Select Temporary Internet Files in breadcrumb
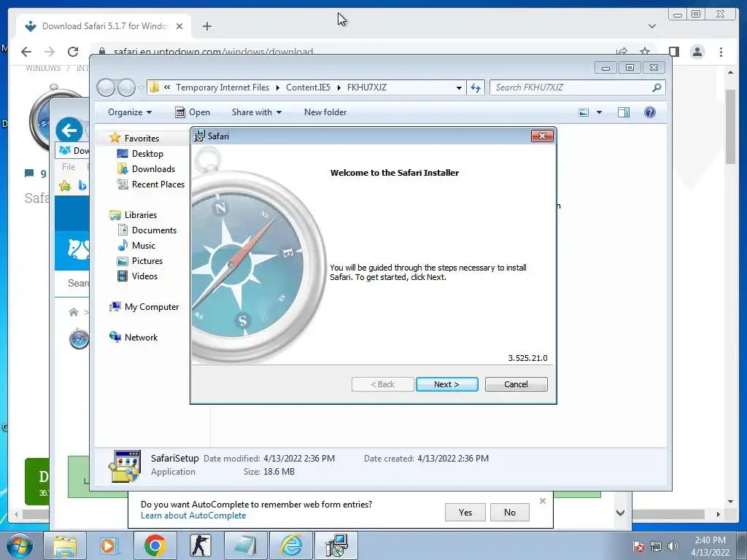 click(x=222, y=87)
